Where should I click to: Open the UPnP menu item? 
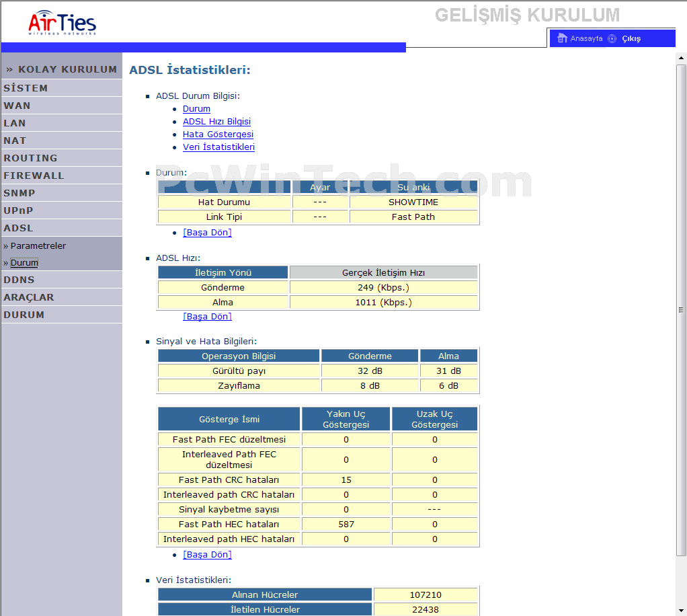click(x=62, y=210)
